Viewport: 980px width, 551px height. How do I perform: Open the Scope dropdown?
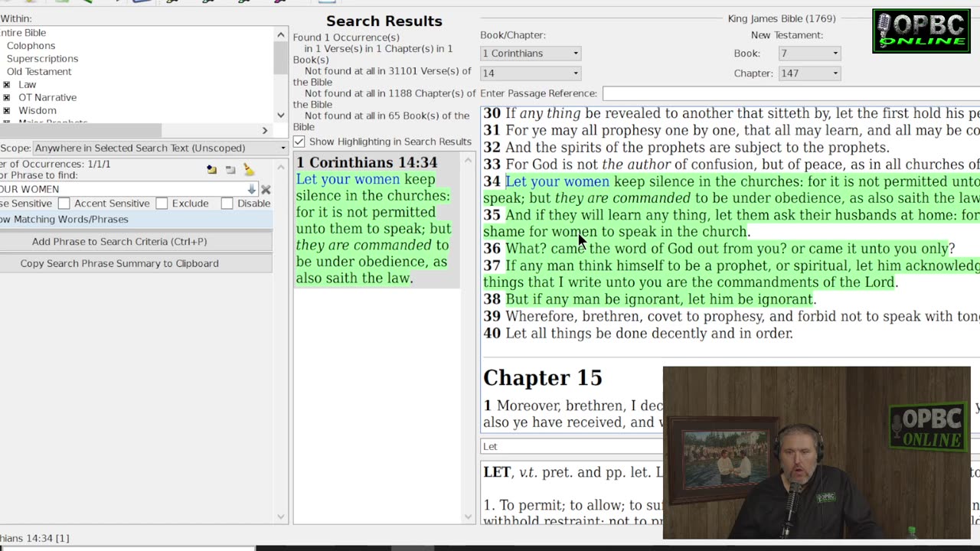pyautogui.click(x=160, y=148)
